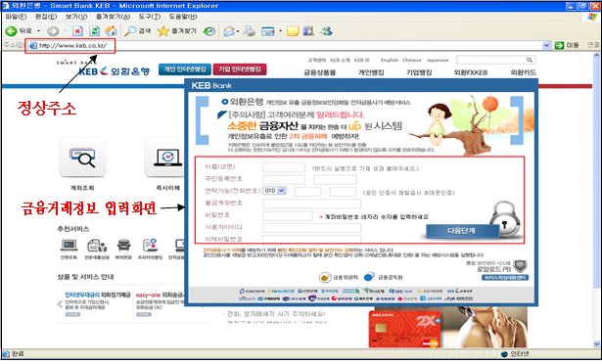Click the 이름(성명) input field

284,167
